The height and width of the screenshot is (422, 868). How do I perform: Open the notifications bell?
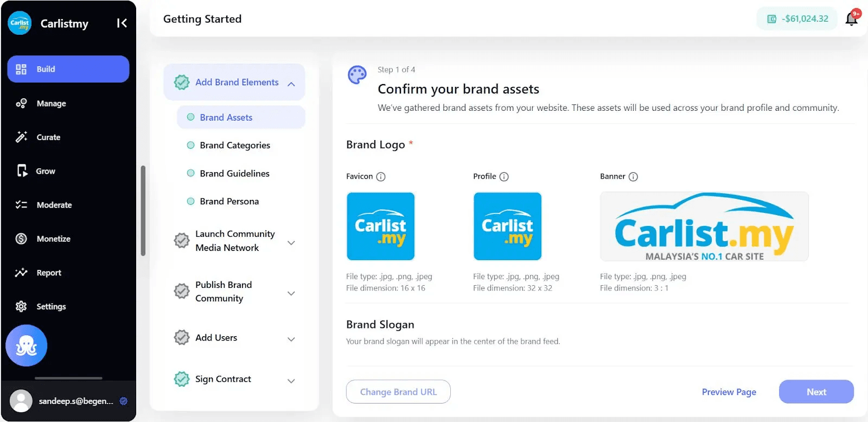(x=852, y=18)
